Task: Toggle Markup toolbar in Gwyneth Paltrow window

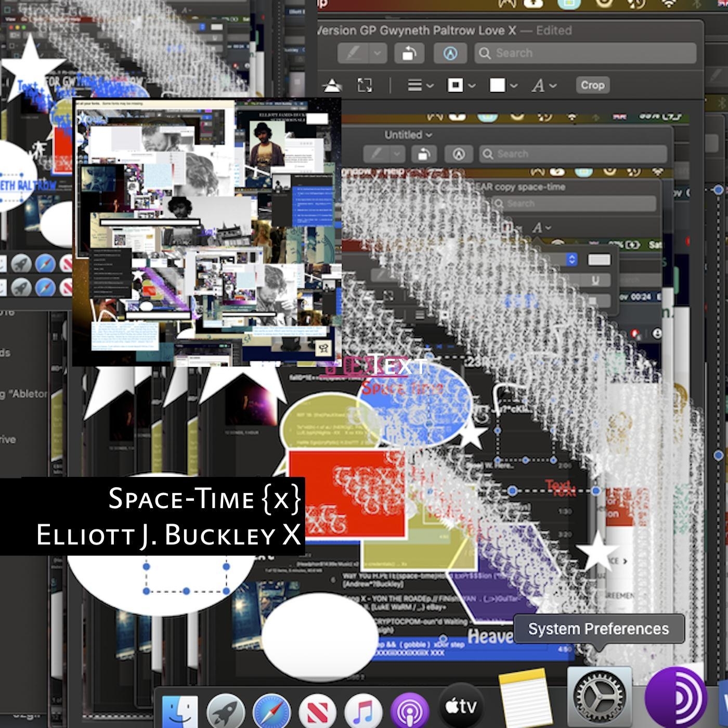Action: coord(450,53)
